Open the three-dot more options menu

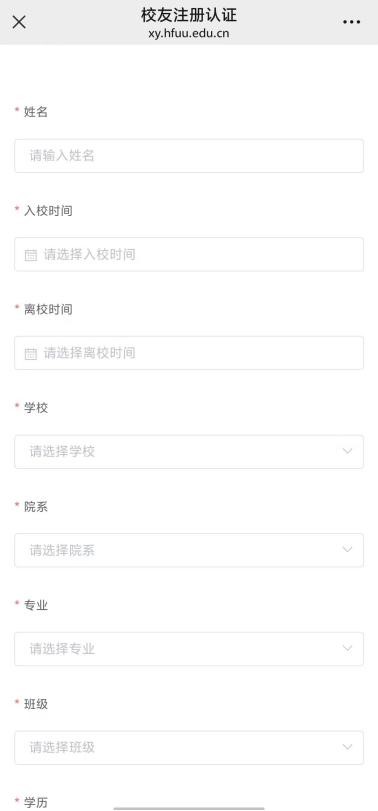point(352,22)
